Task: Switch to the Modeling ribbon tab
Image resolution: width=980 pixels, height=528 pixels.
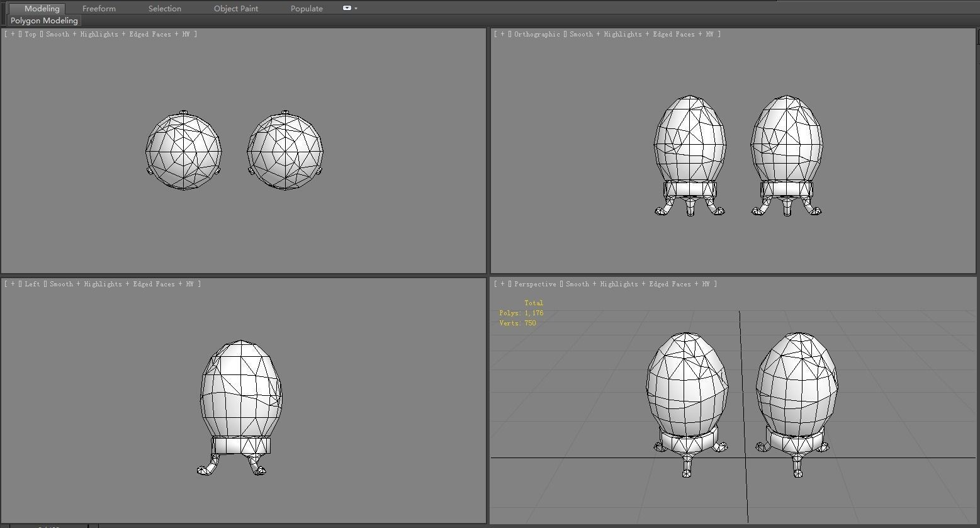Action: click(37, 8)
